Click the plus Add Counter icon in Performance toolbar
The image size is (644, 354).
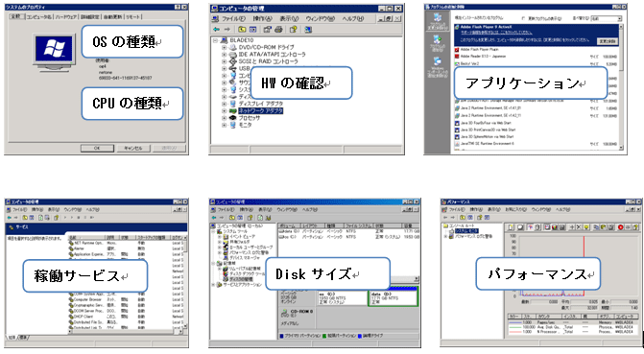click(572, 227)
